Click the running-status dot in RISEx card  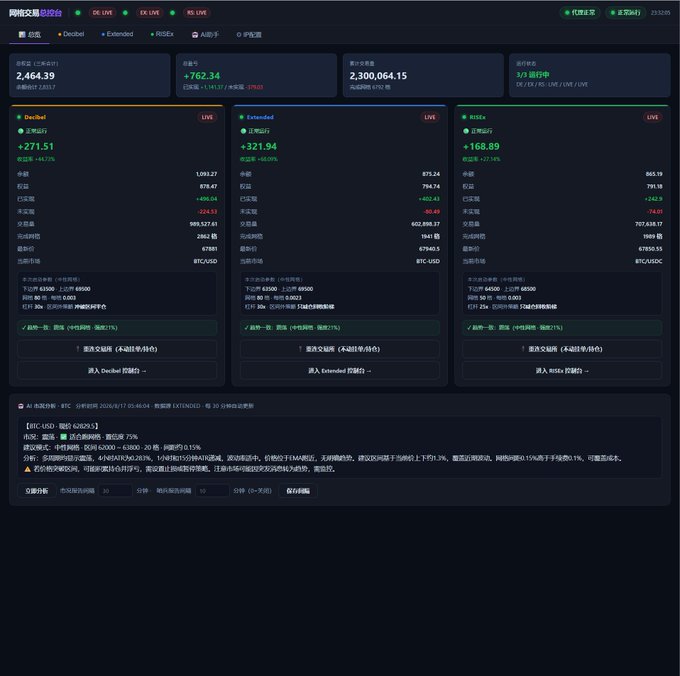tap(466, 131)
